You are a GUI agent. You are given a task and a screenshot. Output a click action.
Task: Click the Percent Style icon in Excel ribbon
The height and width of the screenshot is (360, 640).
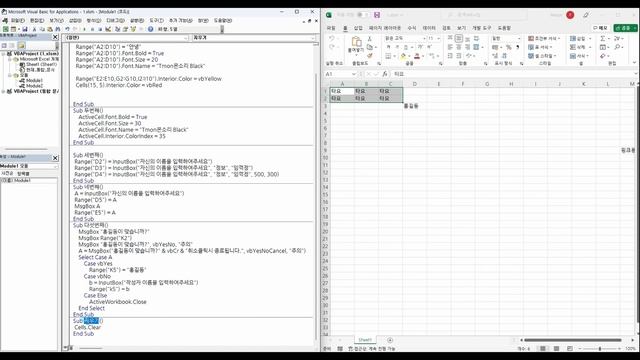click(509, 47)
